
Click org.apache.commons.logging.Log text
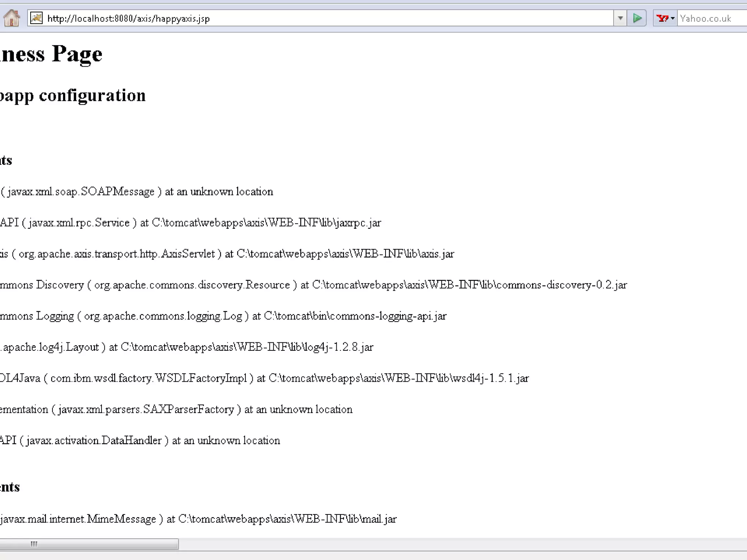coord(163,316)
